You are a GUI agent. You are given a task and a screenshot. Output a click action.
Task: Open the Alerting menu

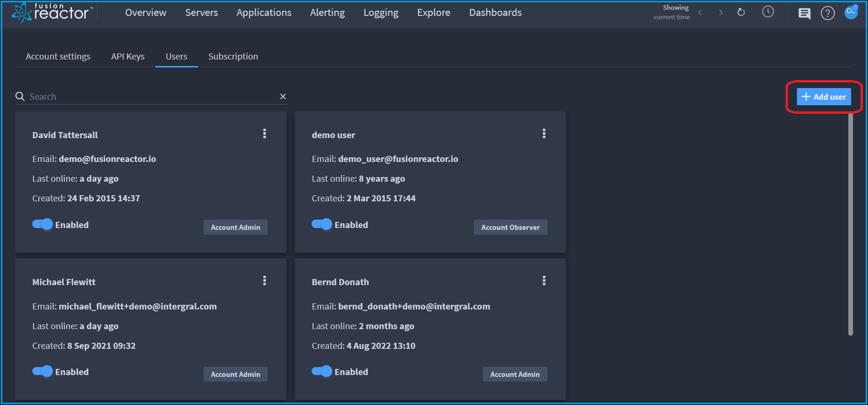[328, 13]
